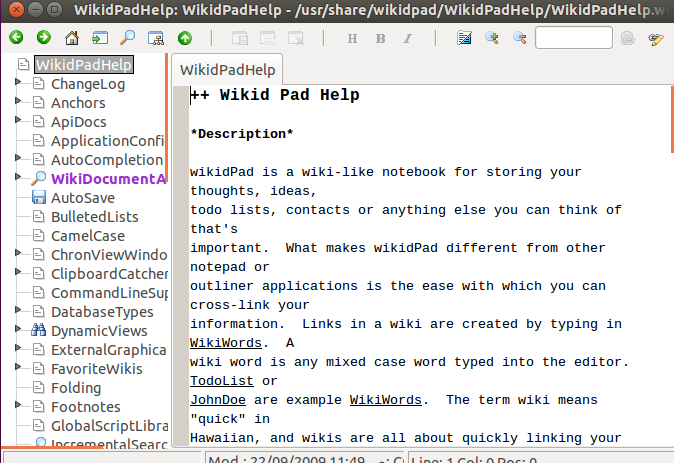Select IncrementalSearc in the tree
The height and width of the screenshot is (463, 674).
(109, 444)
